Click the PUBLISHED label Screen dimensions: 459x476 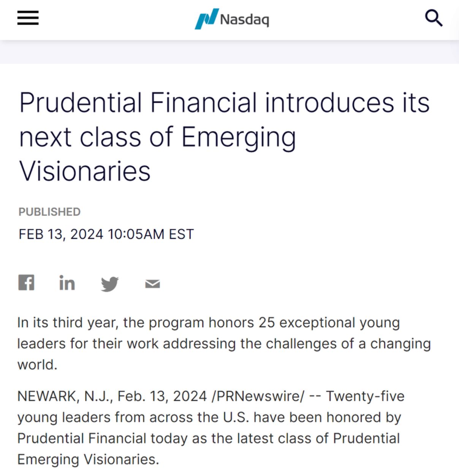tap(49, 212)
